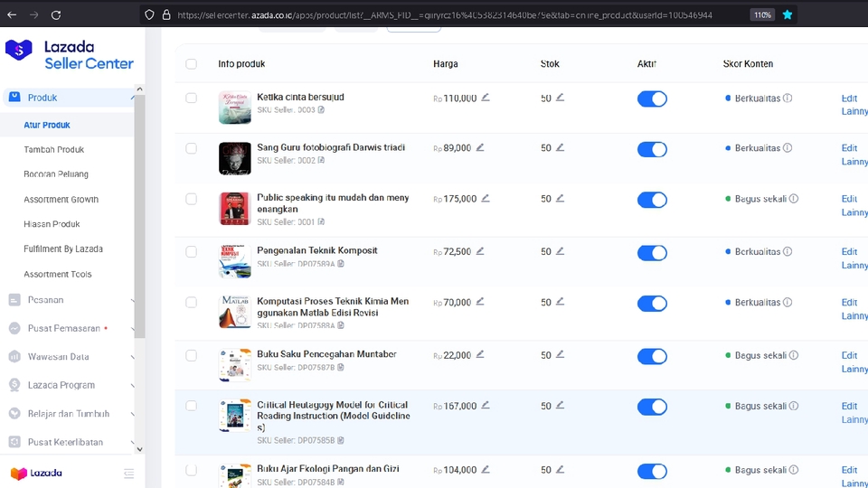The width and height of the screenshot is (868, 488).
Task: Open Bocoran Peluang menu item
Action: click(56, 174)
